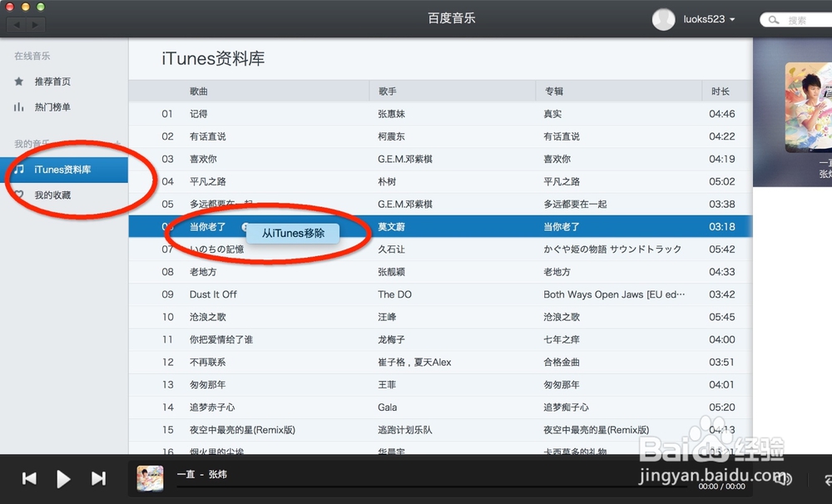Viewport: 832px width, 504px height.
Task: Select the song 喜欢你
Action: point(203,159)
